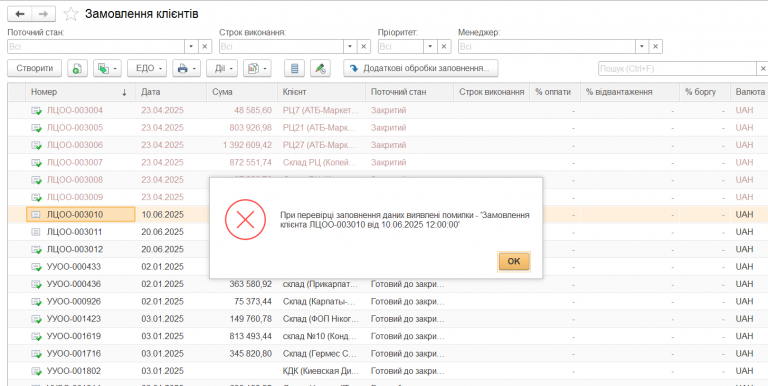
Task: Click the back arrow navigation button
Action: pyautogui.click(x=20, y=14)
